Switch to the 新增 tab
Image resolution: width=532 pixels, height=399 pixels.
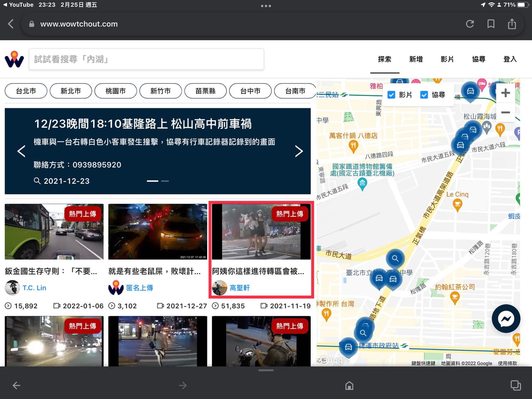point(416,59)
